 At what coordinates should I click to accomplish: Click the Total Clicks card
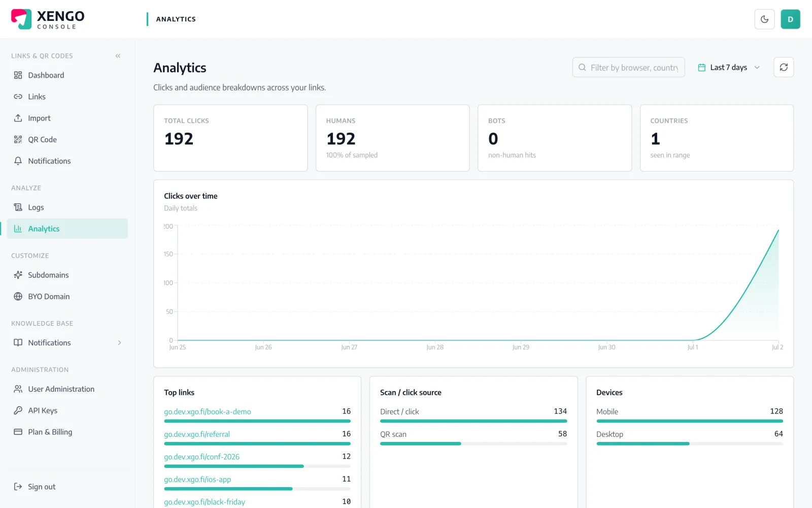[230, 138]
